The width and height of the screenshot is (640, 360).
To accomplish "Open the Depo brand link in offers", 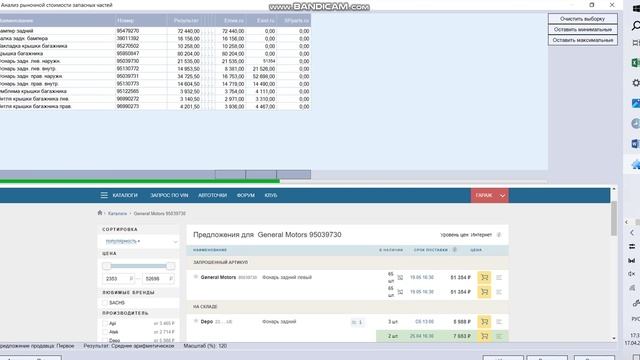I will pyautogui.click(x=207, y=322).
